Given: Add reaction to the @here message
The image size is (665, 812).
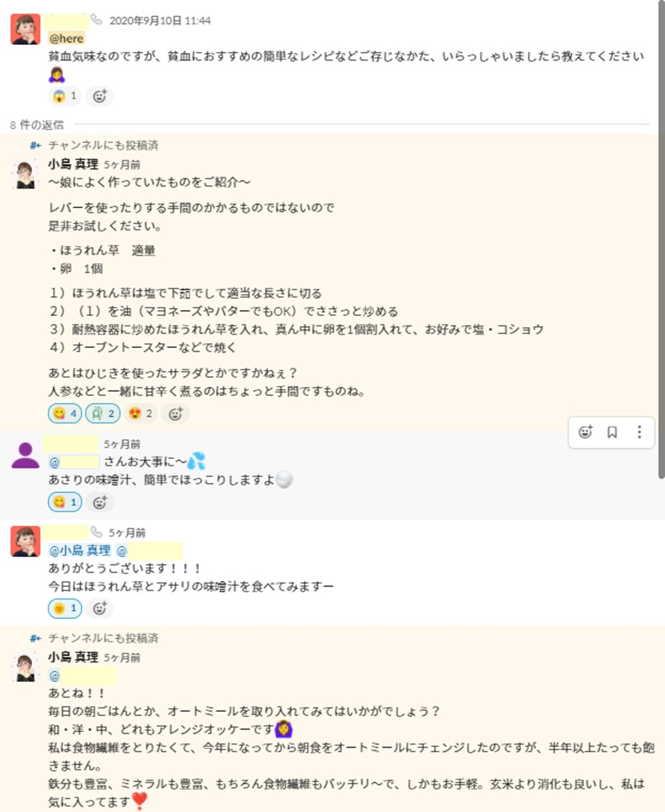Looking at the screenshot, I should pyautogui.click(x=100, y=96).
